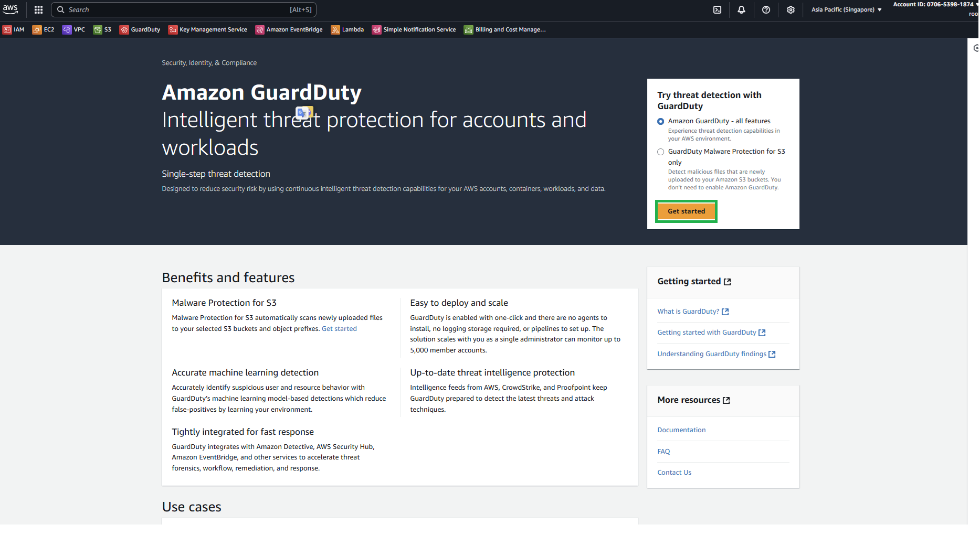Click the Security, Identity, & Compliance text
The height and width of the screenshot is (535, 980).
(x=209, y=63)
